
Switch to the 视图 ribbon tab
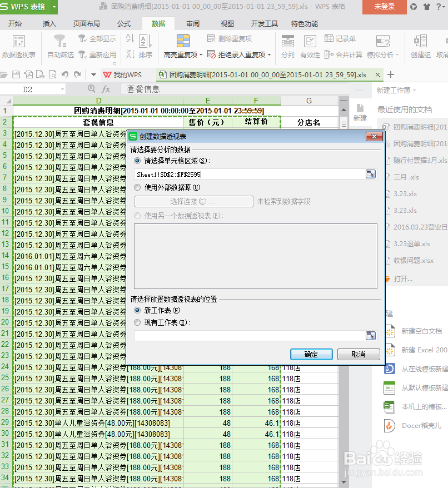(x=227, y=24)
